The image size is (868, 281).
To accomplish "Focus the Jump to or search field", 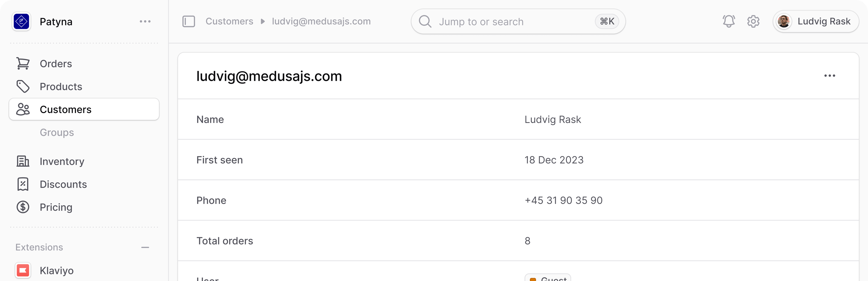I will point(518,21).
